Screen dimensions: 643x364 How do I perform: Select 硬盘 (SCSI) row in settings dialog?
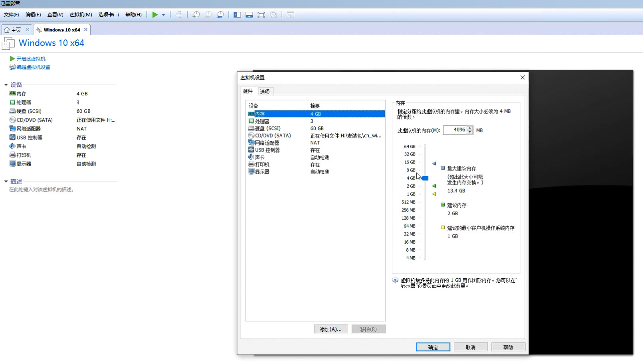(316, 128)
